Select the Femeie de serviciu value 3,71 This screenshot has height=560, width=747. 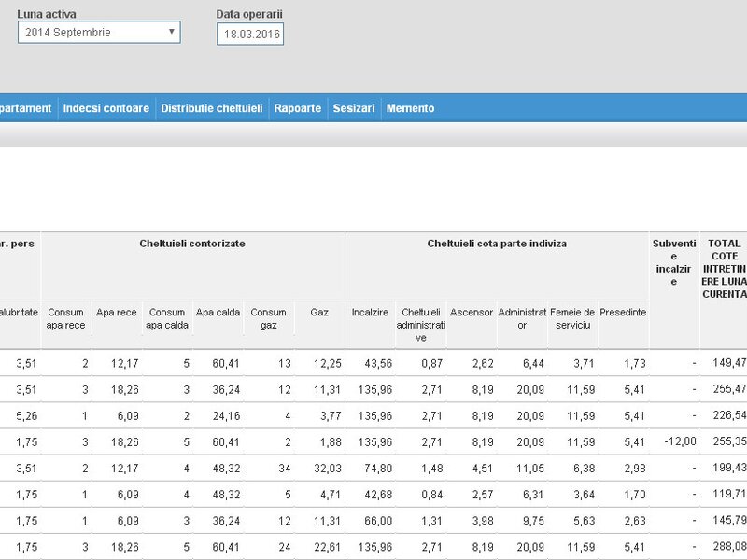click(x=585, y=364)
